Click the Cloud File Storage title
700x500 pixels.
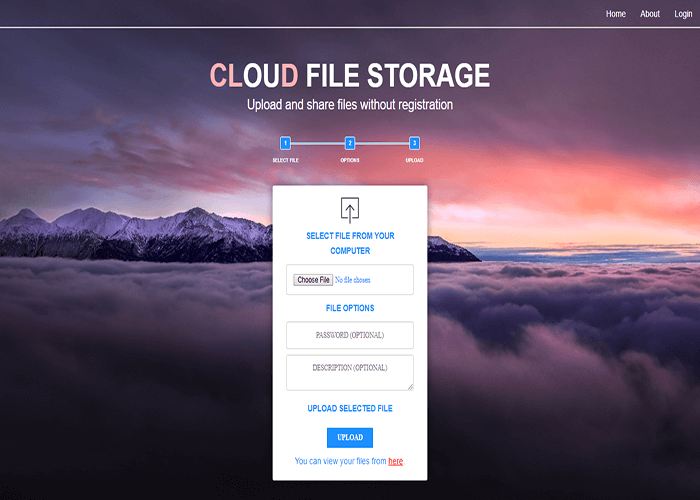tap(349, 76)
